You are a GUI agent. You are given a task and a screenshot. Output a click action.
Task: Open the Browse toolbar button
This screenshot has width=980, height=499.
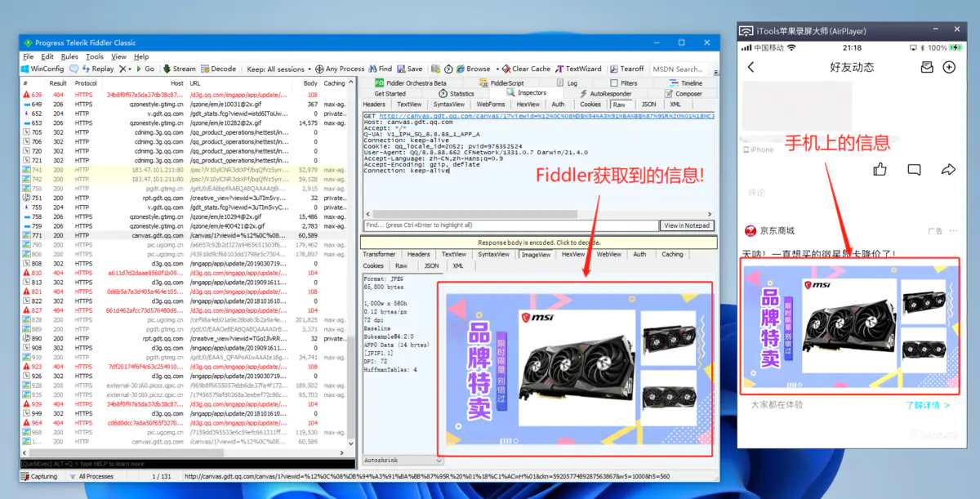click(474, 69)
